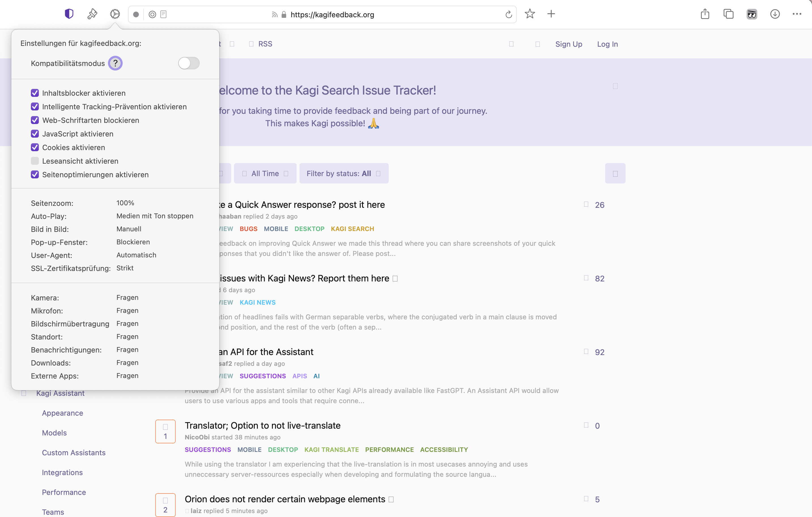This screenshot has width=812, height=517.
Task: Open the Filter by status: All dropdown
Action: [x=344, y=173]
